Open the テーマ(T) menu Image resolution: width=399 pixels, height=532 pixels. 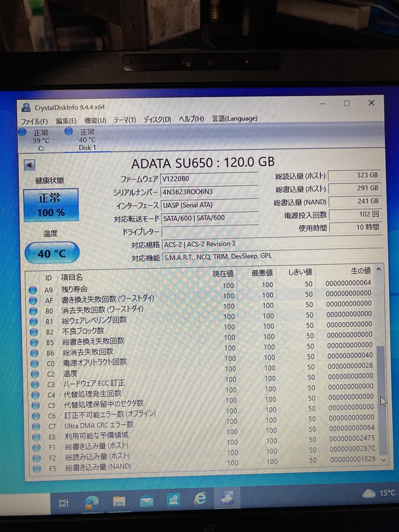(125, 120)
